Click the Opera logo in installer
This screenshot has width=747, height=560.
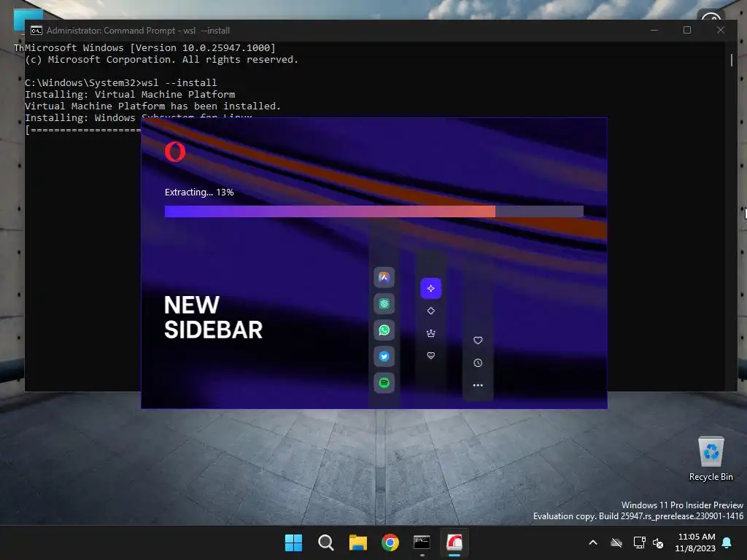(175, 152)
